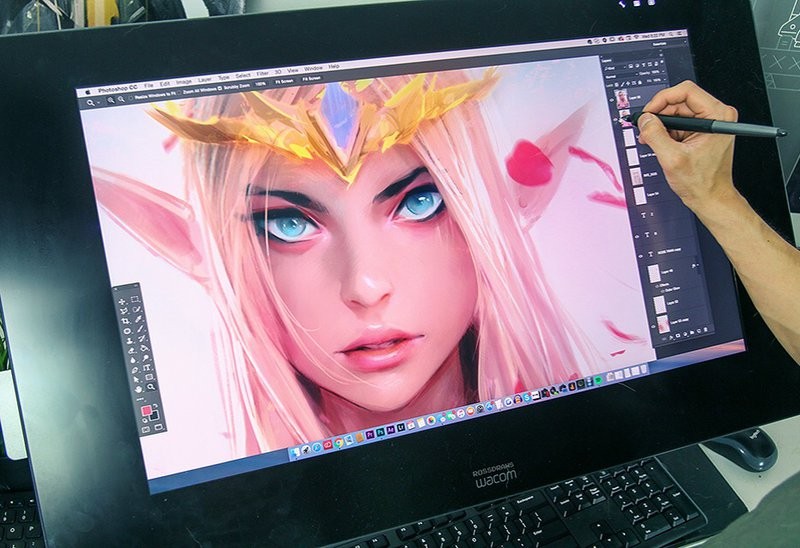The width and height of the screenshot is (800, 548).
Task: Select the Blur drop tool
Action: pyautogui.click(x=133, y=360)
